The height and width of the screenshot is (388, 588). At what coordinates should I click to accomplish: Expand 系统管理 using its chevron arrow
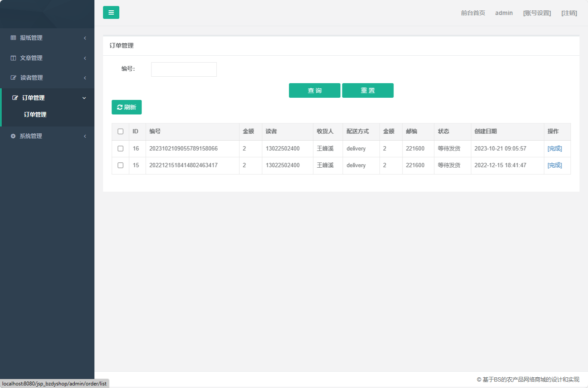[85, 136]
